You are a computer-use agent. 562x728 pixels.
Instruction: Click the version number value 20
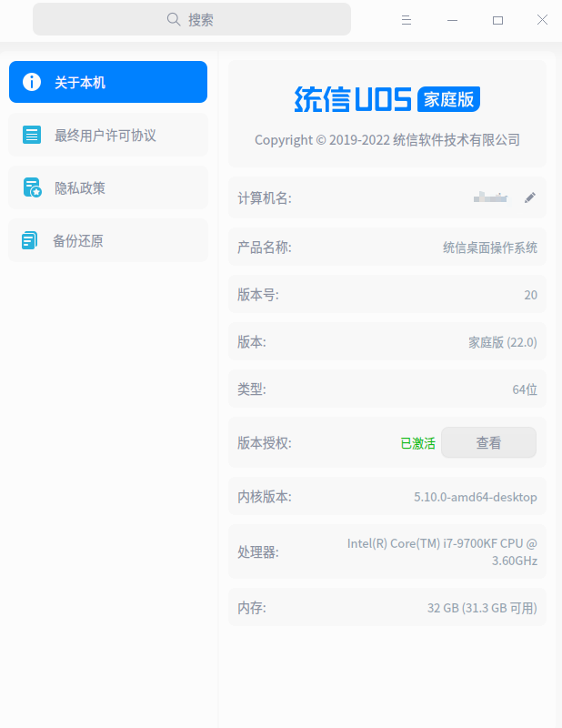(531, 295)
